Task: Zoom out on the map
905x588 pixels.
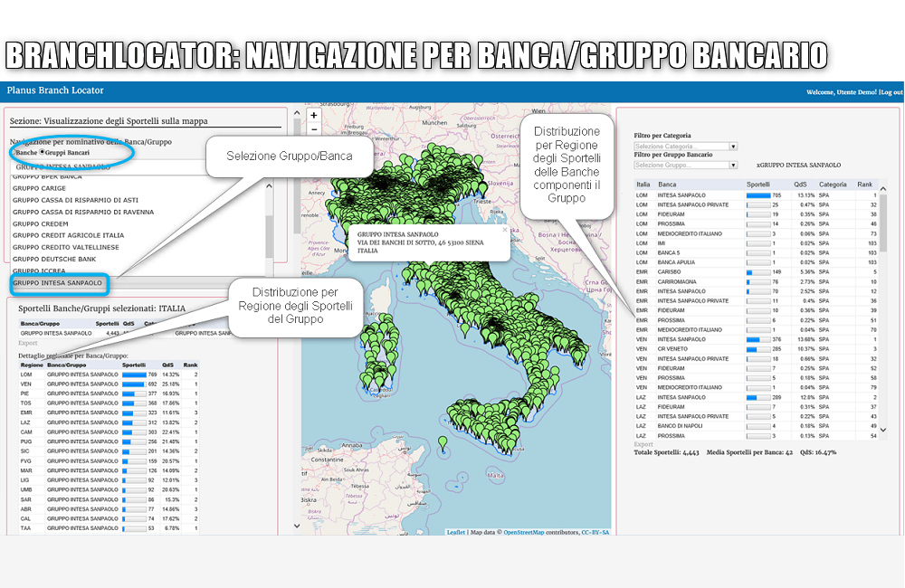Action: pyautogui.click(x=313, y=129)
